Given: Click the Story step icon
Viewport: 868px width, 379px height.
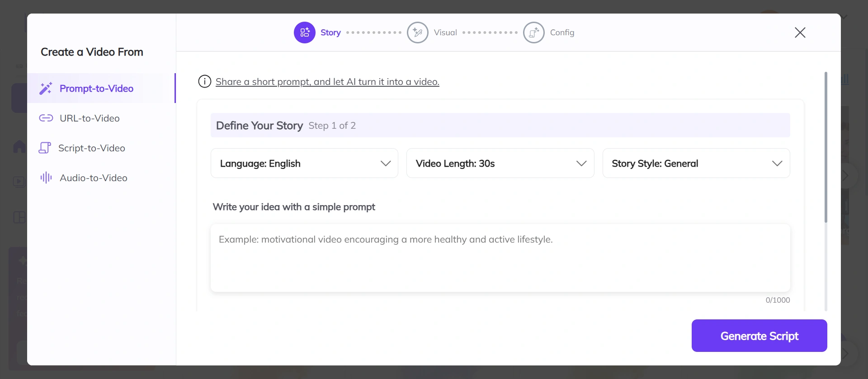Looking at the screenshot, I should pos(305,33).
